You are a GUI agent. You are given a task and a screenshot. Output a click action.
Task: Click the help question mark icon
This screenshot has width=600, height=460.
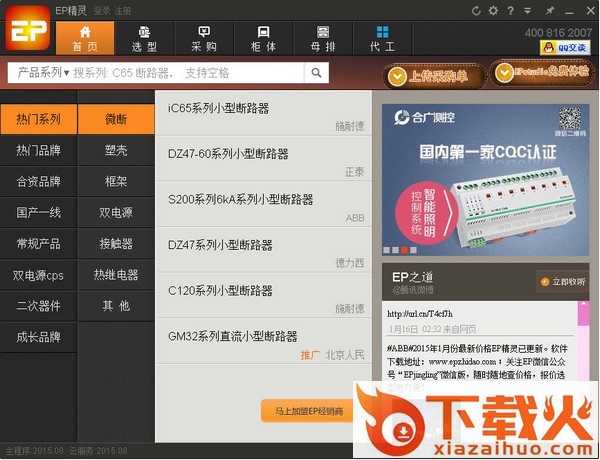[510, 11]
